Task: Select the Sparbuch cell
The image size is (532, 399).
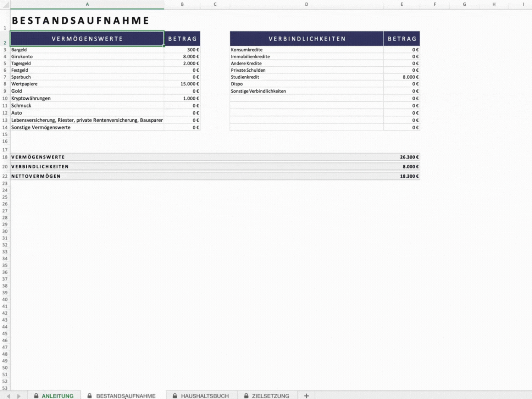Action: coord(87,77)
